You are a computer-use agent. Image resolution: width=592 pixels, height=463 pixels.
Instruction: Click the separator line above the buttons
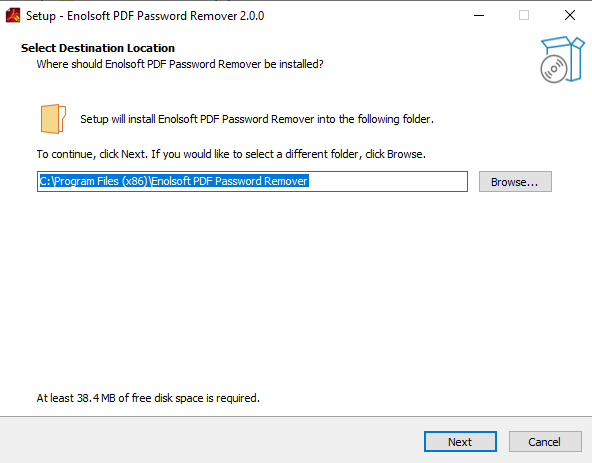pos(296,417)
